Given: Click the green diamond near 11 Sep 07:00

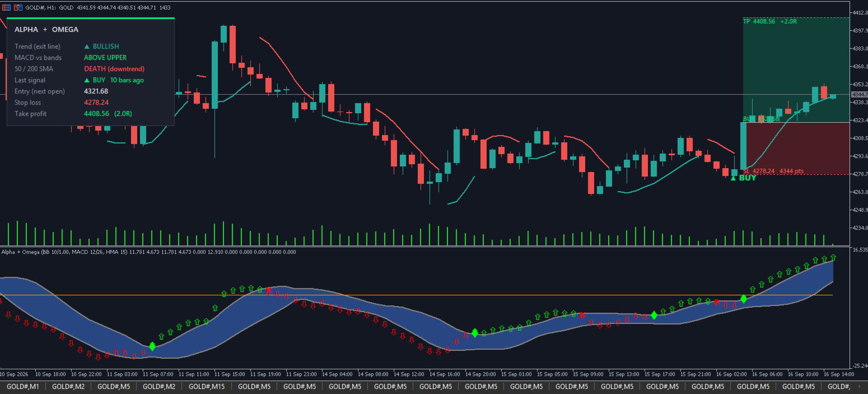Looking at the screenshot, I should (x=152, y=346).
